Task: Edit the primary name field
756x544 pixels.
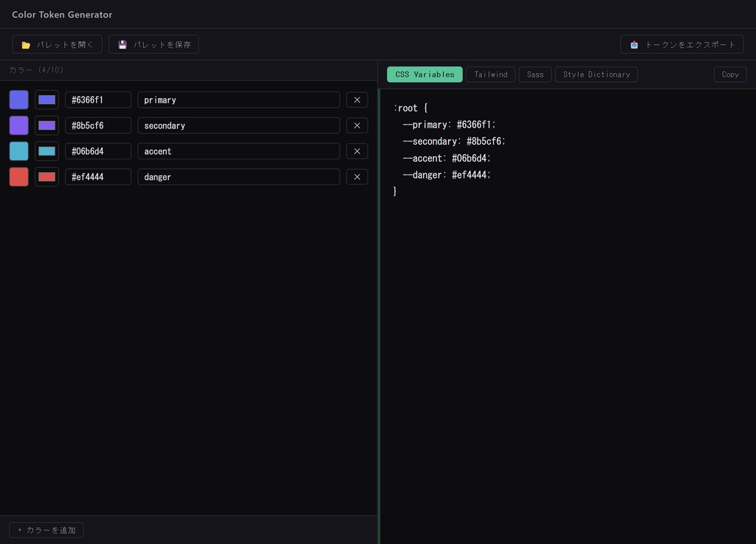Action: pos(238,100)
